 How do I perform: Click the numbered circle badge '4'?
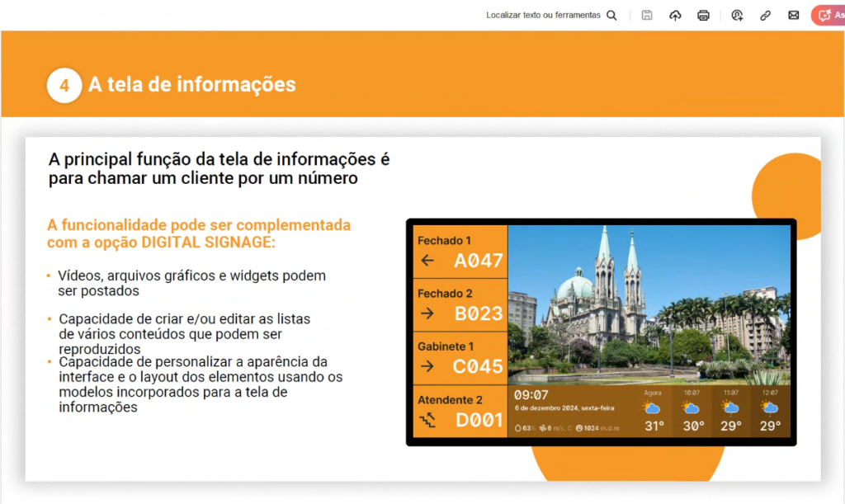click(64, 85)
